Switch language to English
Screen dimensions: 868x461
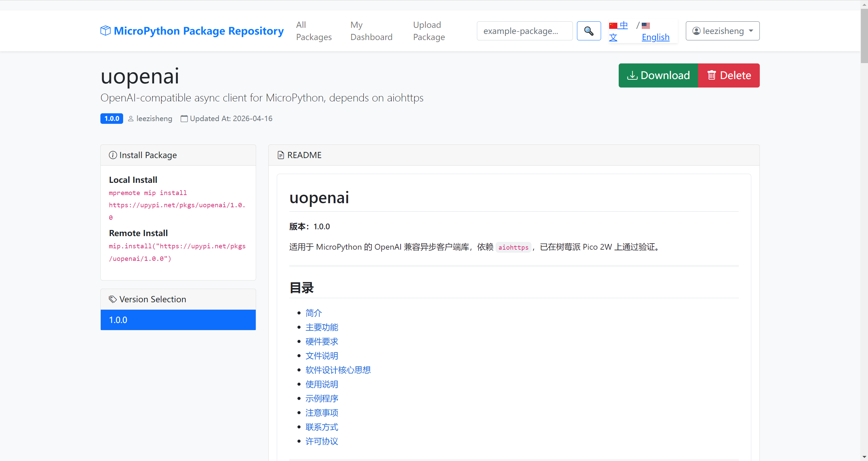pyautogui.click(x=655, y=37)
